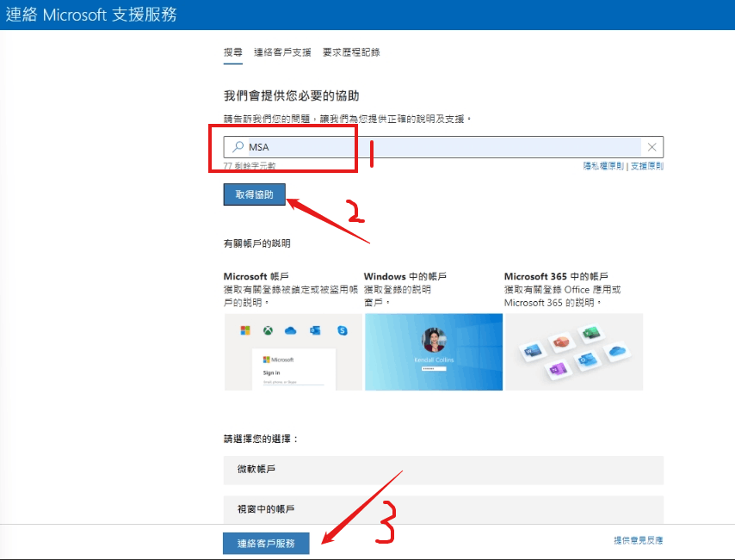Viewport: 735px width, 560px height.
Task: Open the 隱私權原則 link
Action: 603,166
